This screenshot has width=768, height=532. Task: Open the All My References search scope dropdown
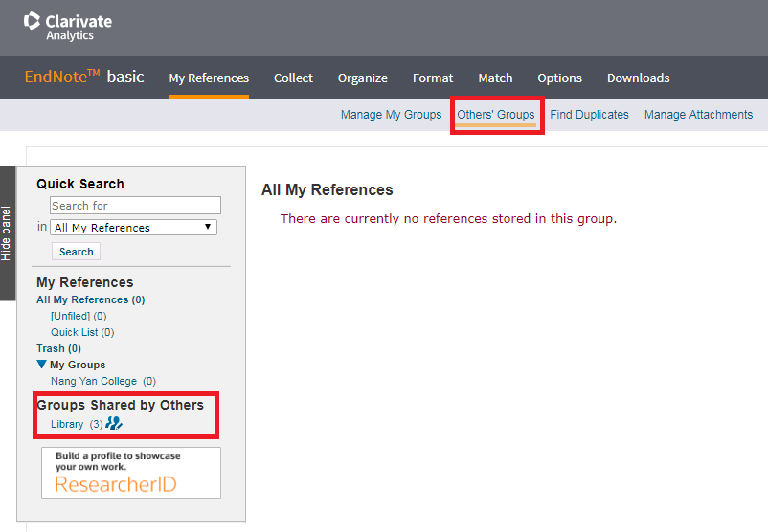coord(133,227)
